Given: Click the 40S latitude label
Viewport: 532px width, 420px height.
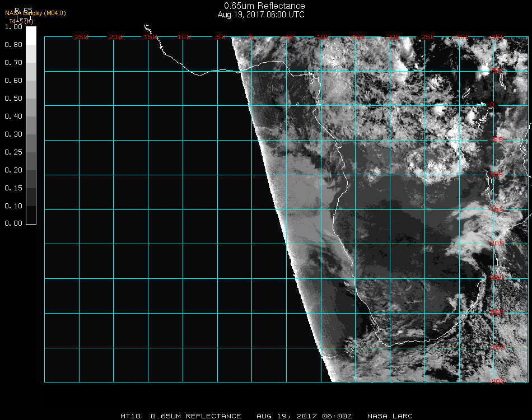Looking at the screenshot, I should click(x=498, y=382).
